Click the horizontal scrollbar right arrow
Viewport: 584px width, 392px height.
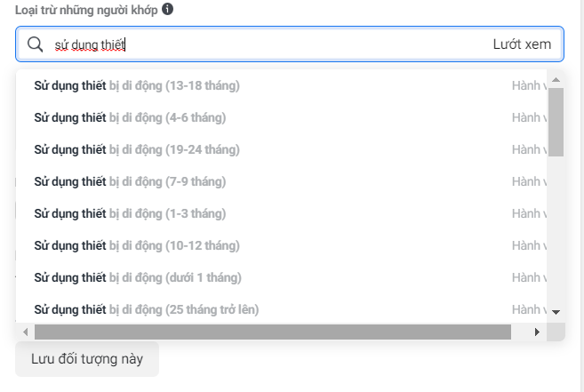point(537,332)
